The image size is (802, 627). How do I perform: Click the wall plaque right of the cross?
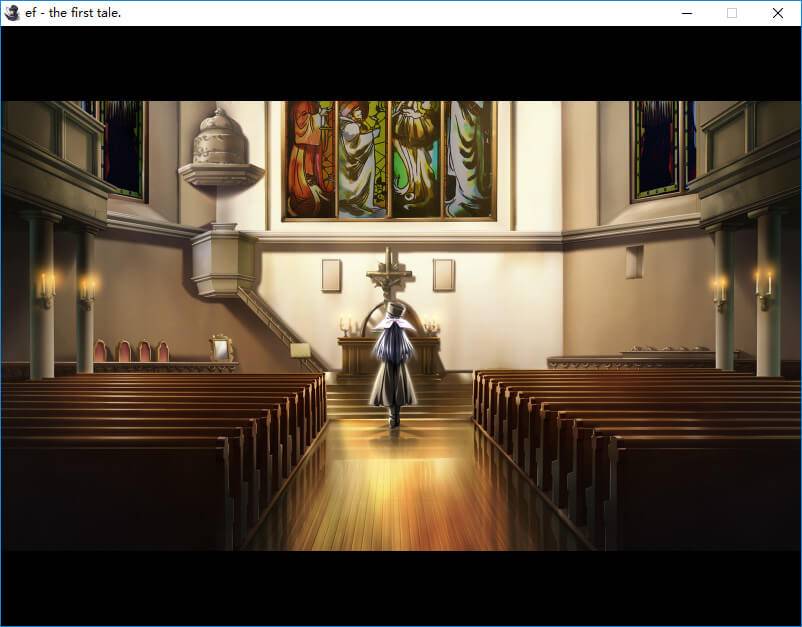[x=443, y=275]
